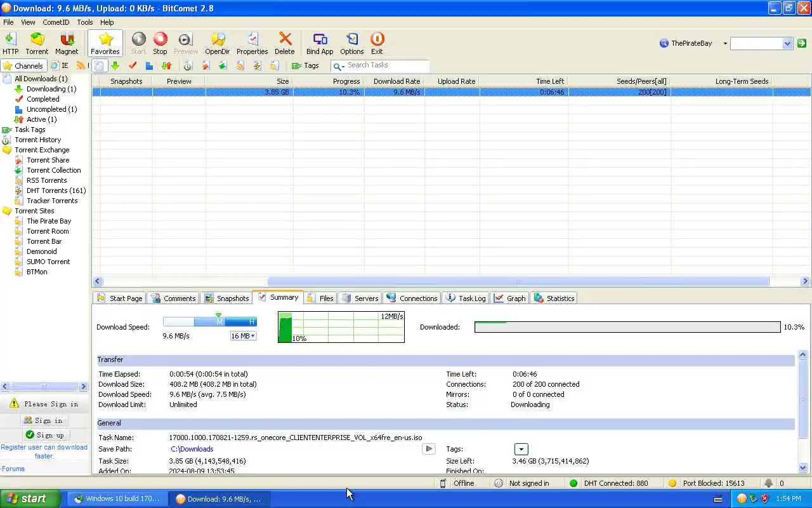The width and height of the screenshot is (812, 508).
Task: Click the torrent share filter icon
Action: pyautogui.click(x=206, y=65)
